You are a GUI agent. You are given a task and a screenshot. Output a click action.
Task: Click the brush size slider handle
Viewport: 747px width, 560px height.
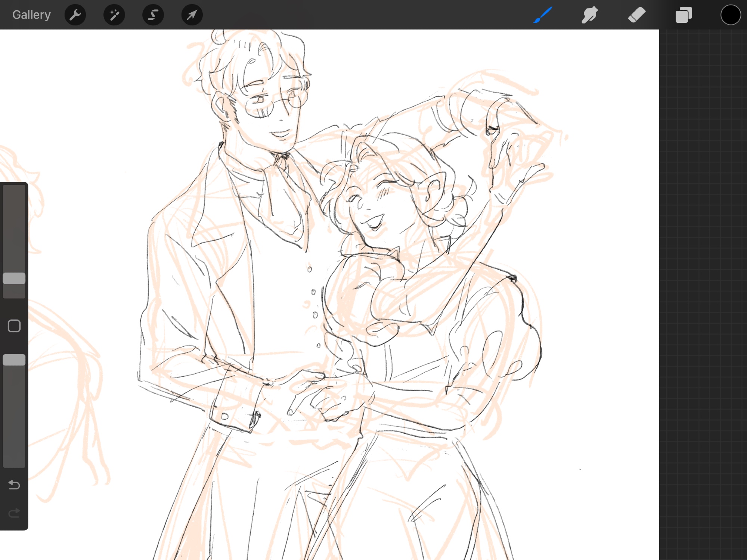coord(14,278)
